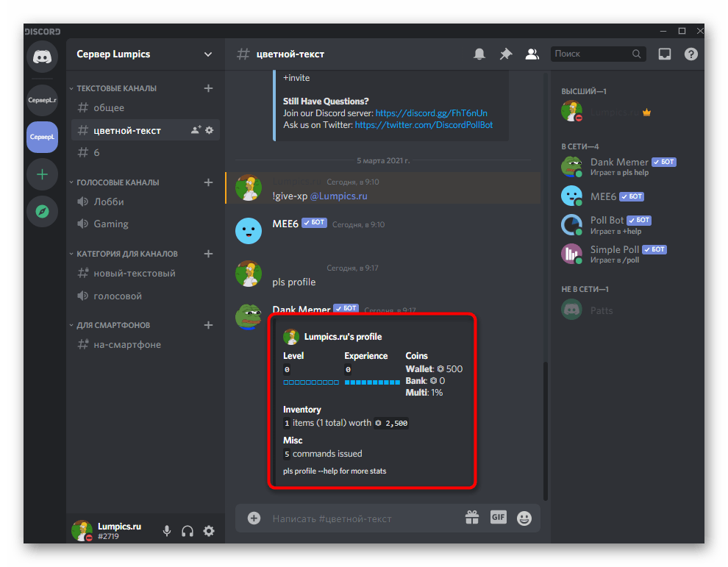728x567 pixels.
Task: Open the Сервер Lumpics server dropdown
Action: (x=144, y=54)
